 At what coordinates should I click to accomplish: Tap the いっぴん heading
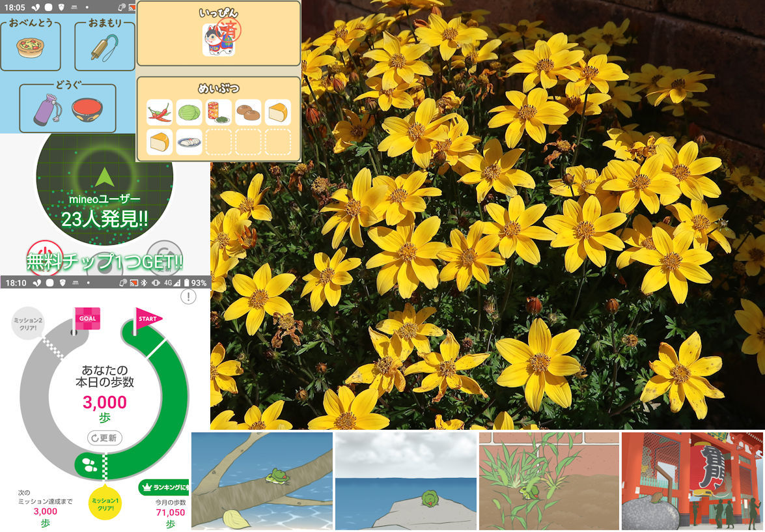coord(219,12)
